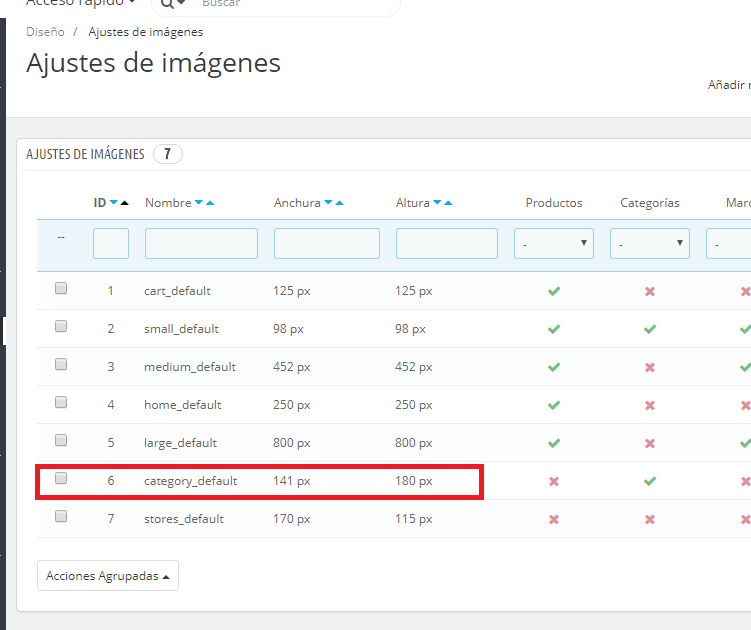Click the Añadir button

pos(729,85)
